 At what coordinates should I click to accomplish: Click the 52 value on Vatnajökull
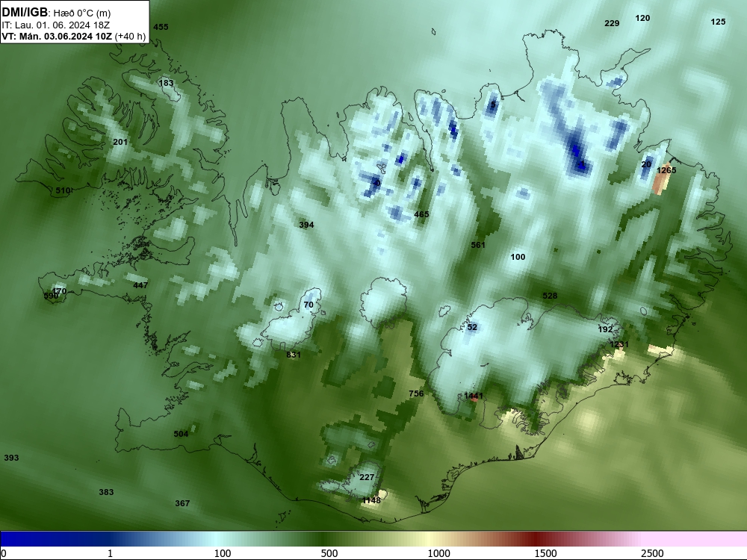coord(472,327)
